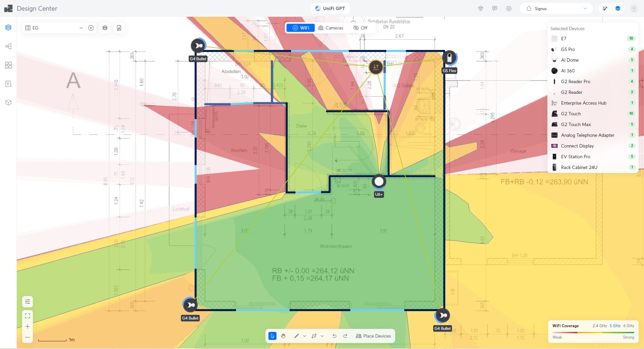The height and width of the screenshot is (349, 644).
Task: Select Enterprise Access Hub device row
Action: pos(593,103)
